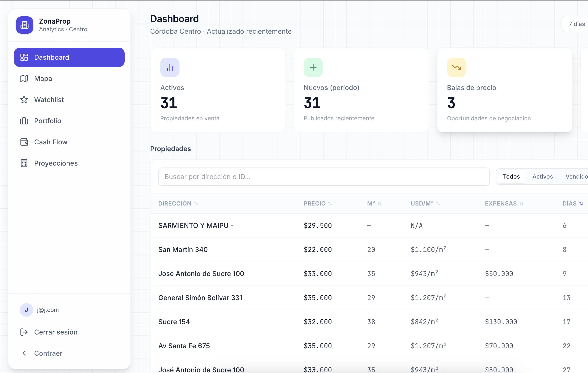This screenshot has height=373, width=588.
Task: Click the Portfolio briefcase icon
Action: (x=24, y=121)
